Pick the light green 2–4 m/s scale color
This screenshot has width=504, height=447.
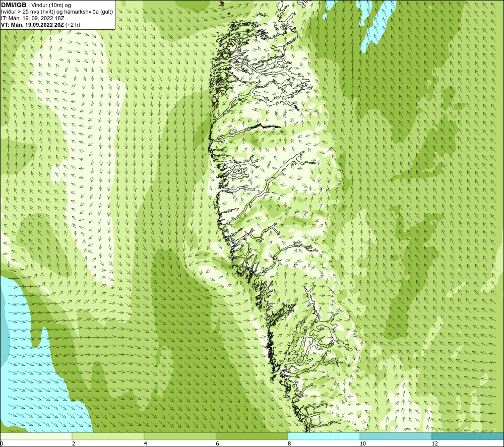(108, 436)
